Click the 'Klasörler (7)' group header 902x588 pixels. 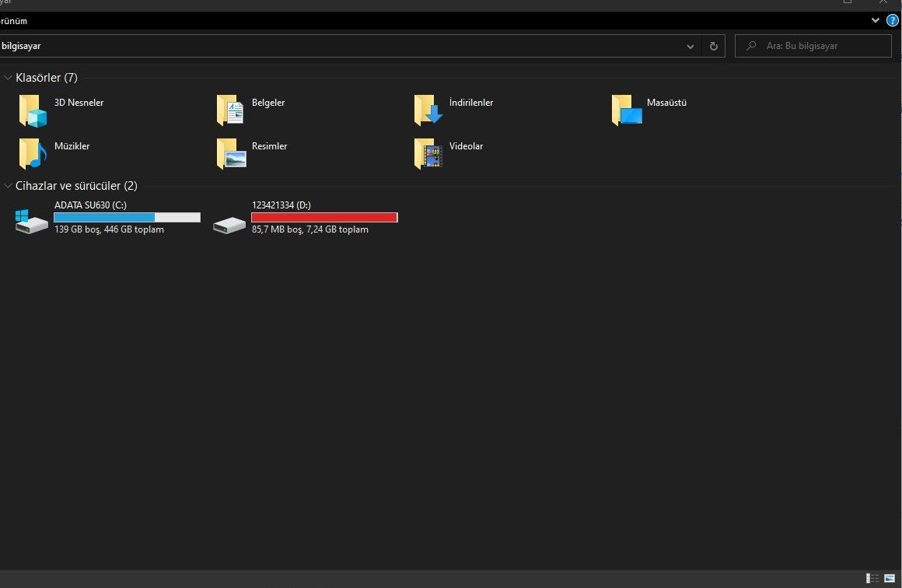(47, 78)
